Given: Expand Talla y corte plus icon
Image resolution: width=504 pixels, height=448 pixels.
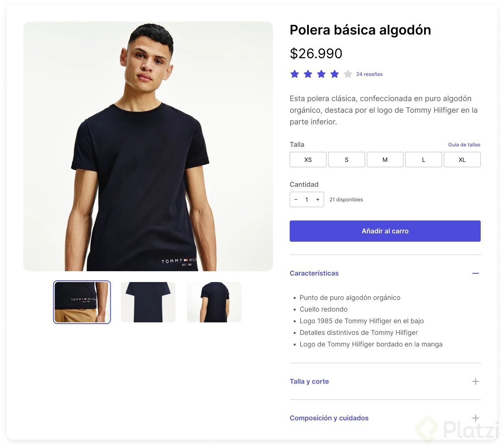Looking at the screenshot, I should (x=476, y=381).
